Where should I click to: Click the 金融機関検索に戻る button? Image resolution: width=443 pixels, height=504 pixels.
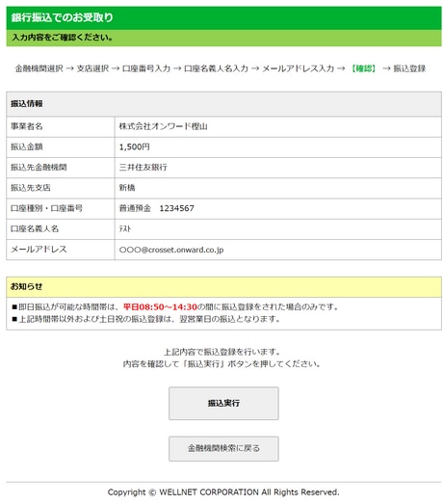(x=223, y=448)
